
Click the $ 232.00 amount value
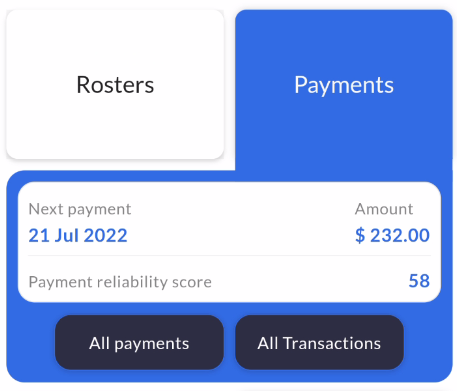point(392,235)
